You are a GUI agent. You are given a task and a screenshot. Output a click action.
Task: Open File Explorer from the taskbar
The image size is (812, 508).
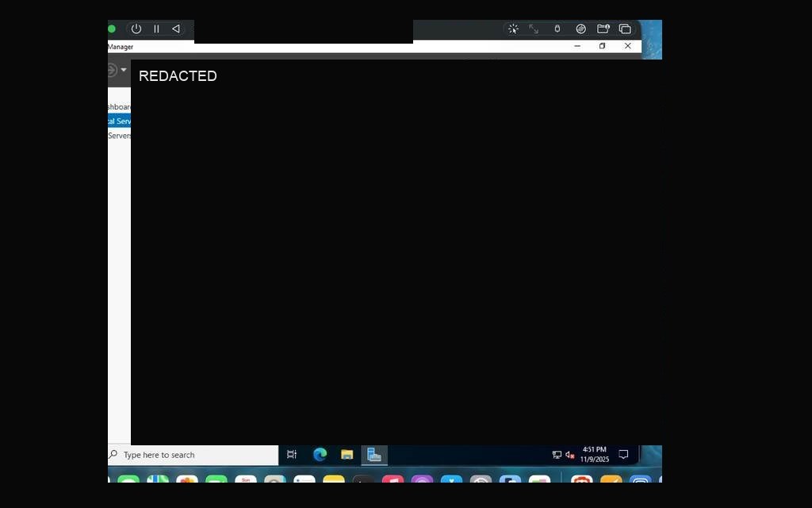coord(347,455)
